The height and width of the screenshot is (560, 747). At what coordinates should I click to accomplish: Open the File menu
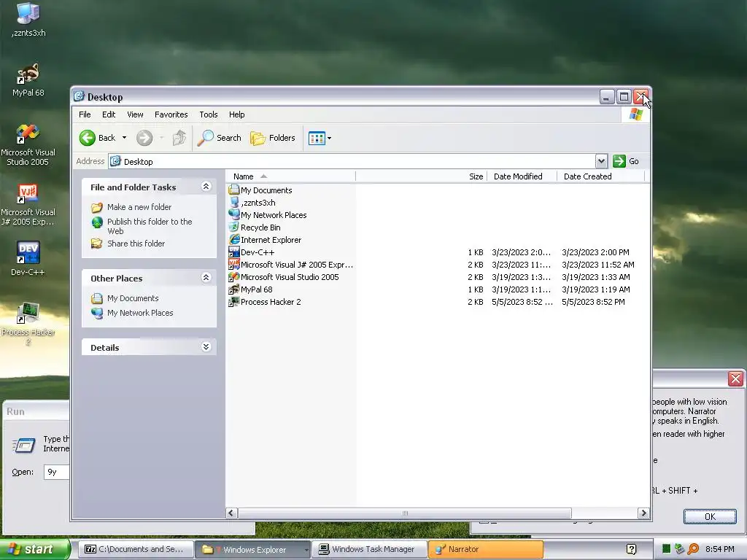pyautogui.click(x=85, y=114)
